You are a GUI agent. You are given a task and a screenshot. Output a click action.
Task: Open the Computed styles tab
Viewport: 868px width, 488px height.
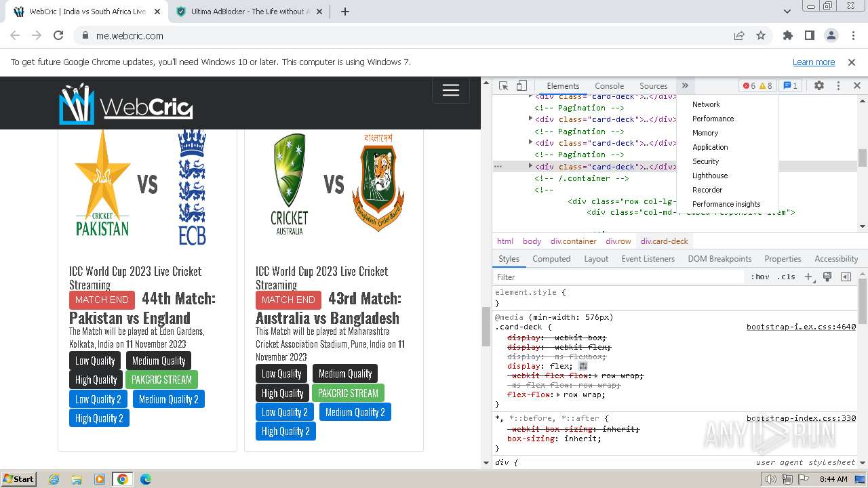(551, 259)
